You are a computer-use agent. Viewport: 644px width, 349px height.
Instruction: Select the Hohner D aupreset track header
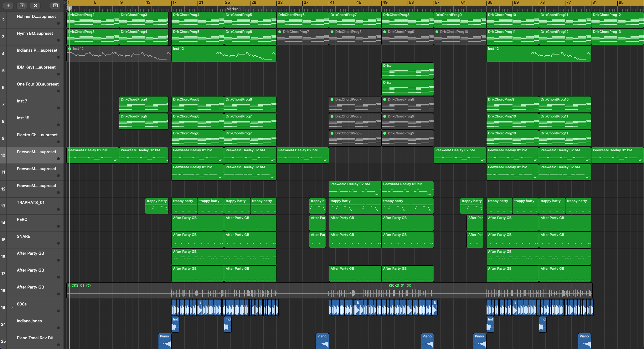click(32, 20)
